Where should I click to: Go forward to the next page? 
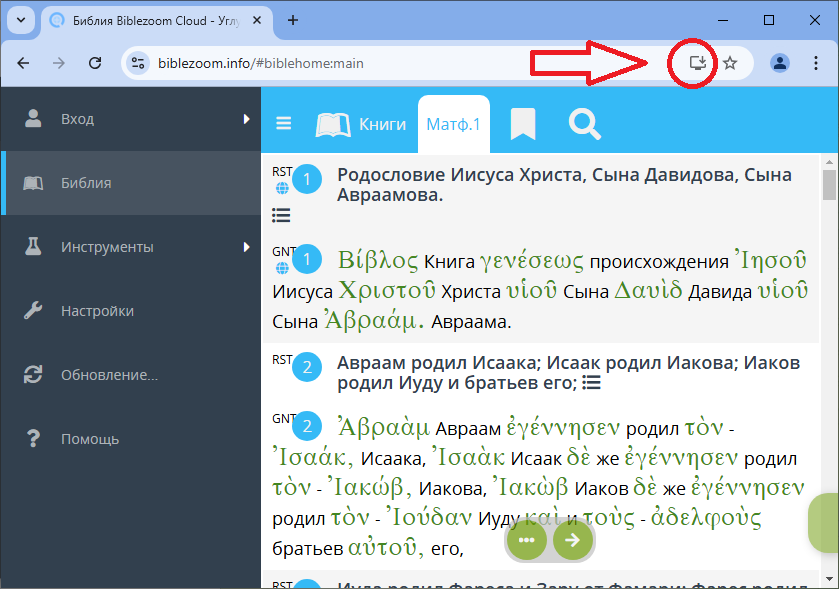[59, 63]
